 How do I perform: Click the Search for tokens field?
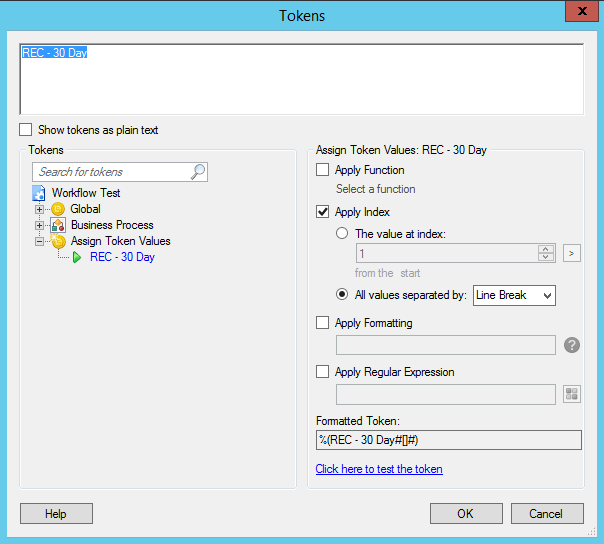(120, 172)
